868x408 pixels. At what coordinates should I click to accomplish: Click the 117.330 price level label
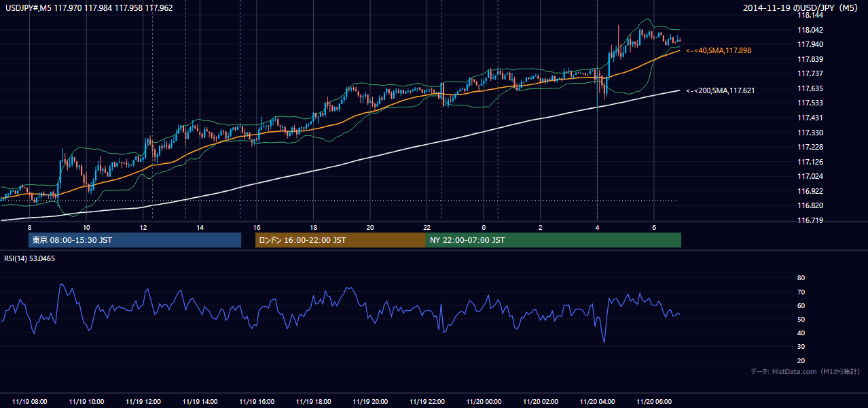pos(810,133)
